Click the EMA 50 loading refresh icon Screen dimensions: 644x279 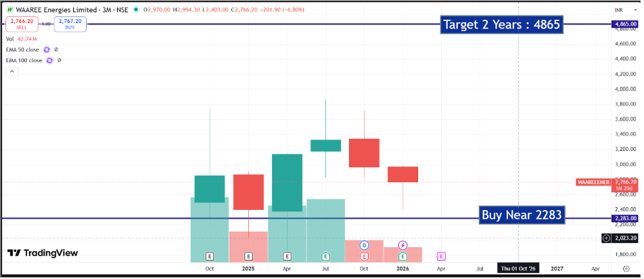tap(47, 49)
